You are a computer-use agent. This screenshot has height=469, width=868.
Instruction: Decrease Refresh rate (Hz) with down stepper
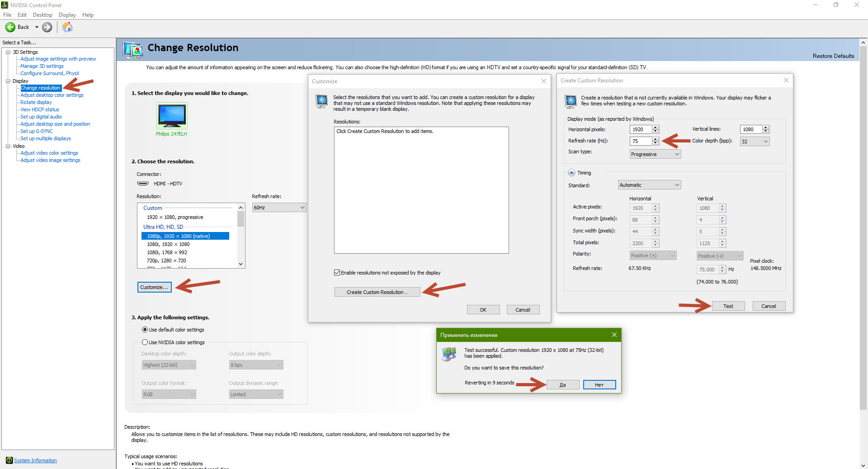tap(656, 143)
